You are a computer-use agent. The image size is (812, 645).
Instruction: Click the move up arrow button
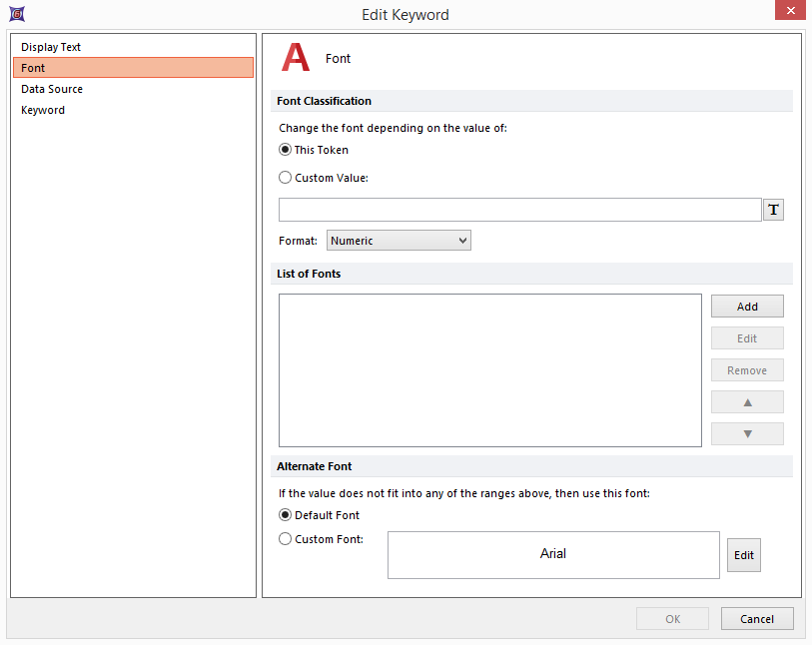click(x=747, y=402)
